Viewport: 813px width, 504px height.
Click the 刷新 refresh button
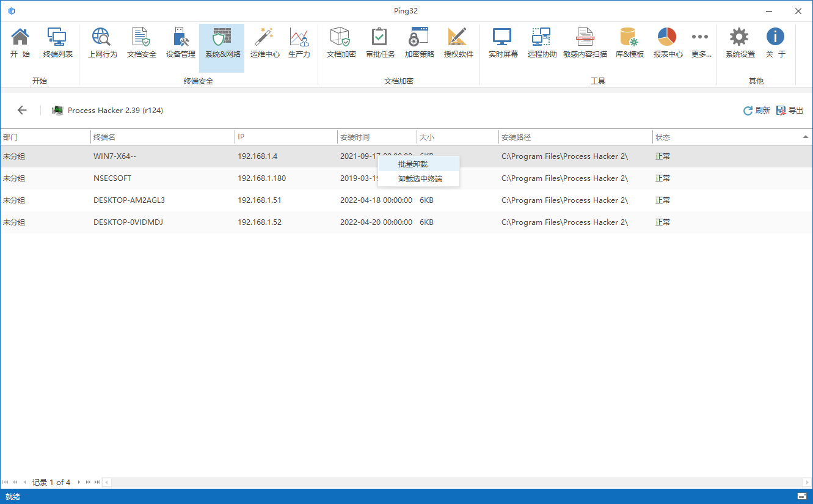(x=756, y=111)
